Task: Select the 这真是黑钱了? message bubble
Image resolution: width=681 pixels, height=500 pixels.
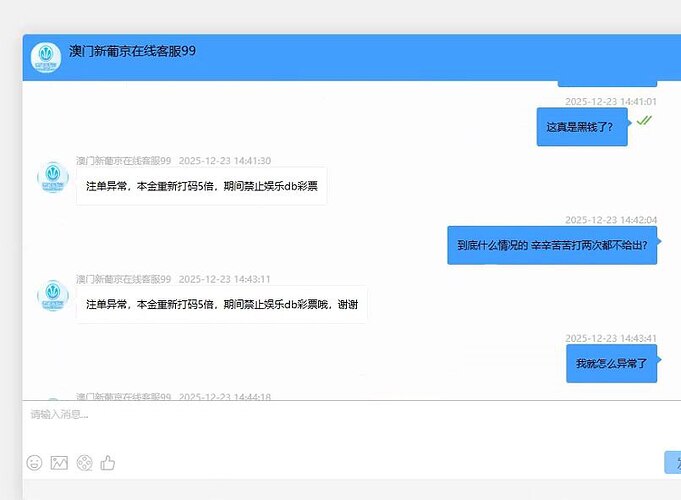Action: point(582,127)
